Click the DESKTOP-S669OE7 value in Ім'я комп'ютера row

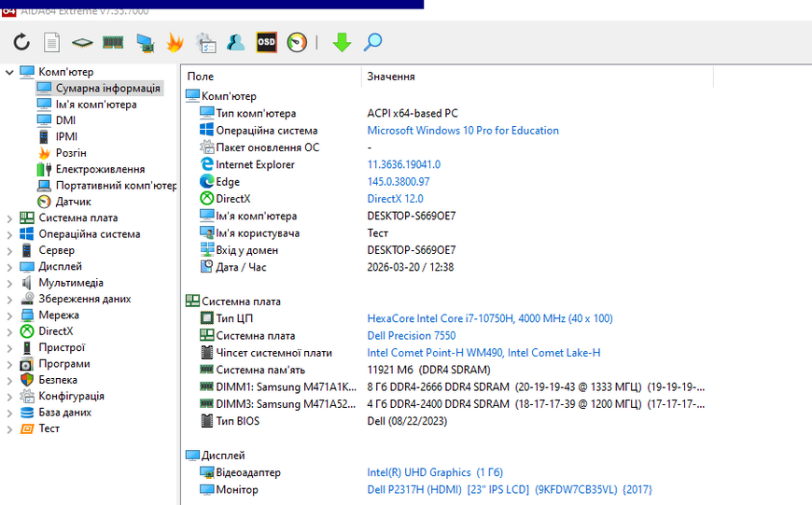tap(412, 216)
